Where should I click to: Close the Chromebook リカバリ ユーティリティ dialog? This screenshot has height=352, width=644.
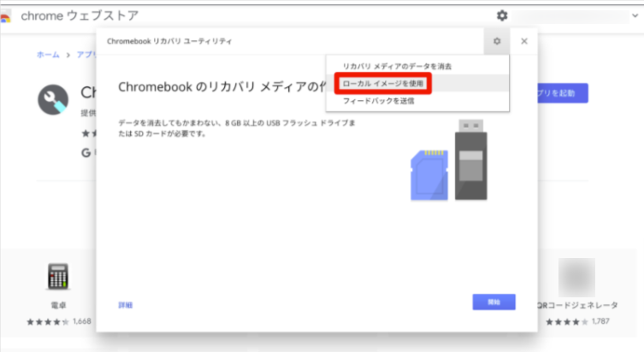coord(524,41)
